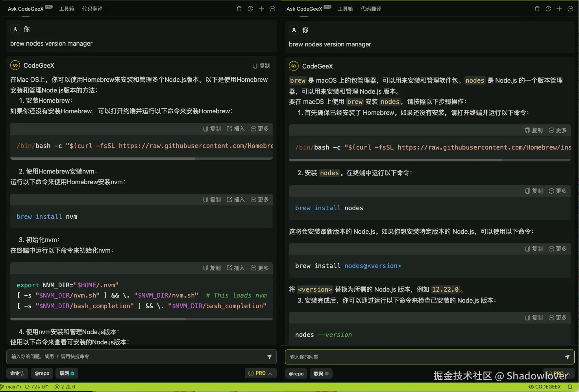
Task: Click horizontal scrollbar under right curl code
Action: coord(395,160)
